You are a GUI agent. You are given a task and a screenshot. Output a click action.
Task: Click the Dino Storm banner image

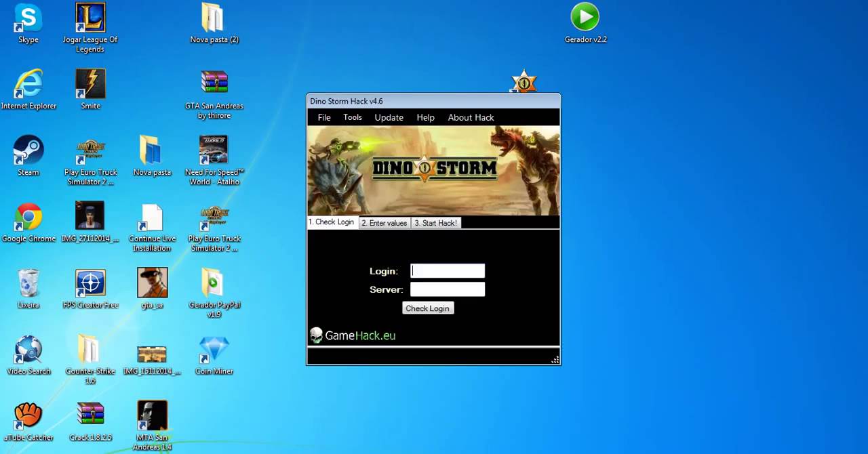click(433, 171)
